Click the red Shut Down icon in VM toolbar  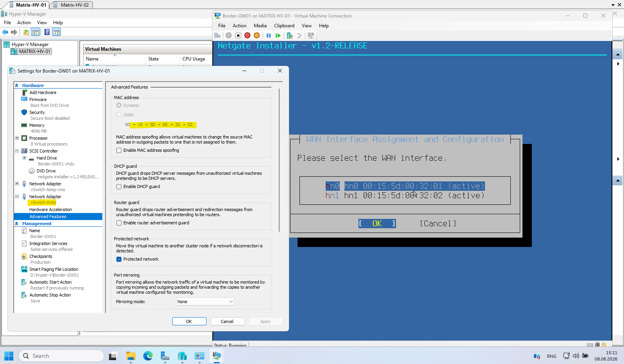(247, 36)
